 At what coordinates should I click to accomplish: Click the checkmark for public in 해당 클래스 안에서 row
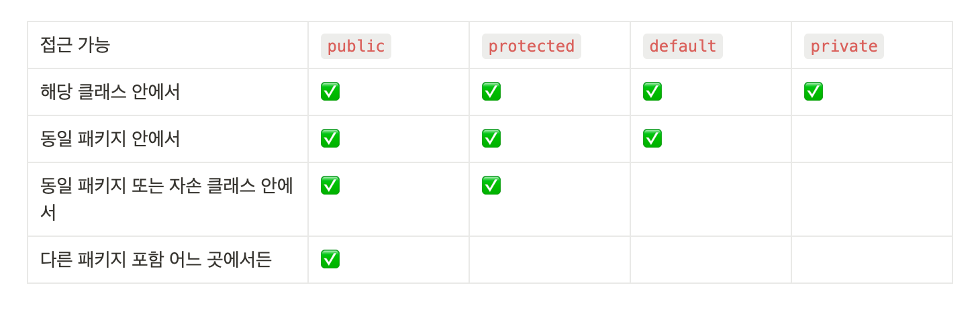[x=330, y=91]
